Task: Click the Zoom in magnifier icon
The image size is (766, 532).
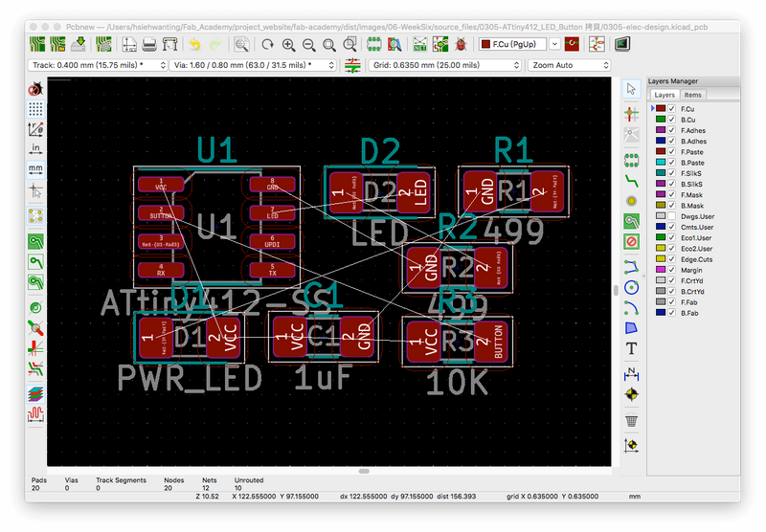Action: point(288,44)
